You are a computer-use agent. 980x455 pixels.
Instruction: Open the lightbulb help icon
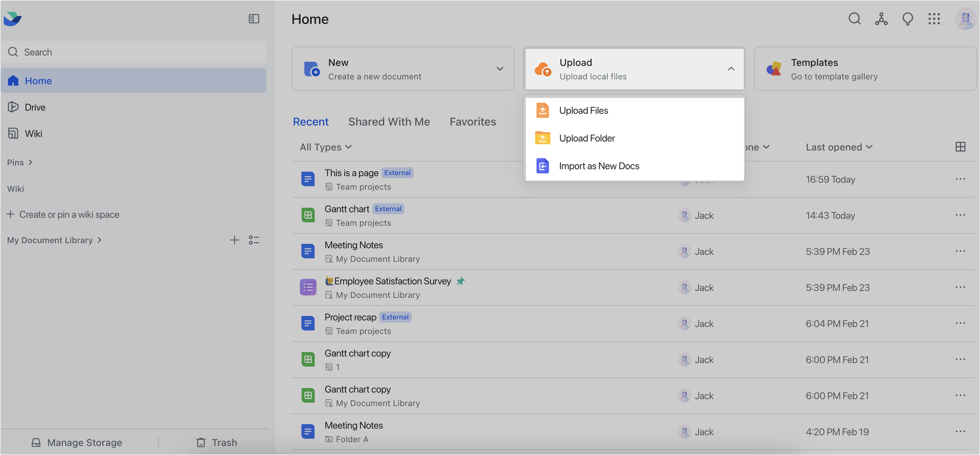[x=908, y=19]
